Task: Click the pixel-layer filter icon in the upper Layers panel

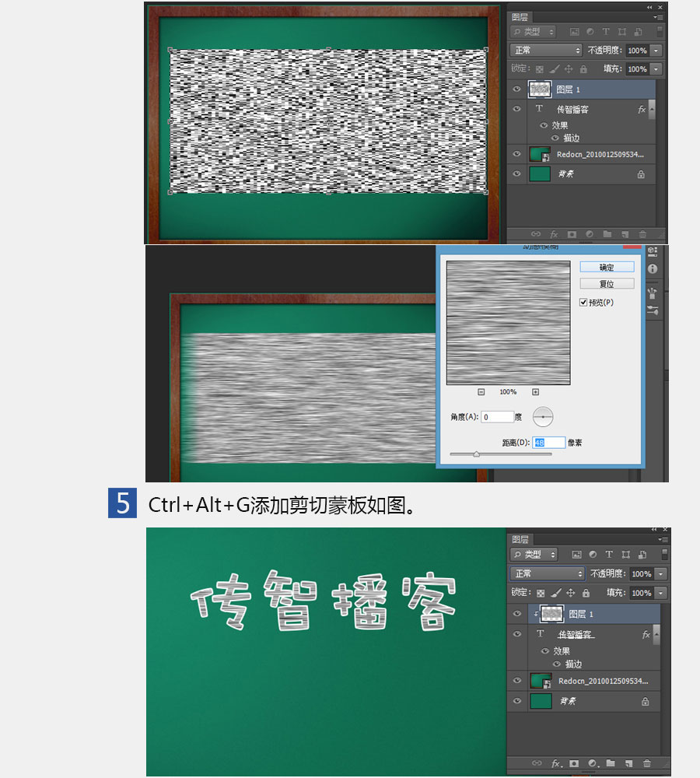Action: click(x=574, y=32)
